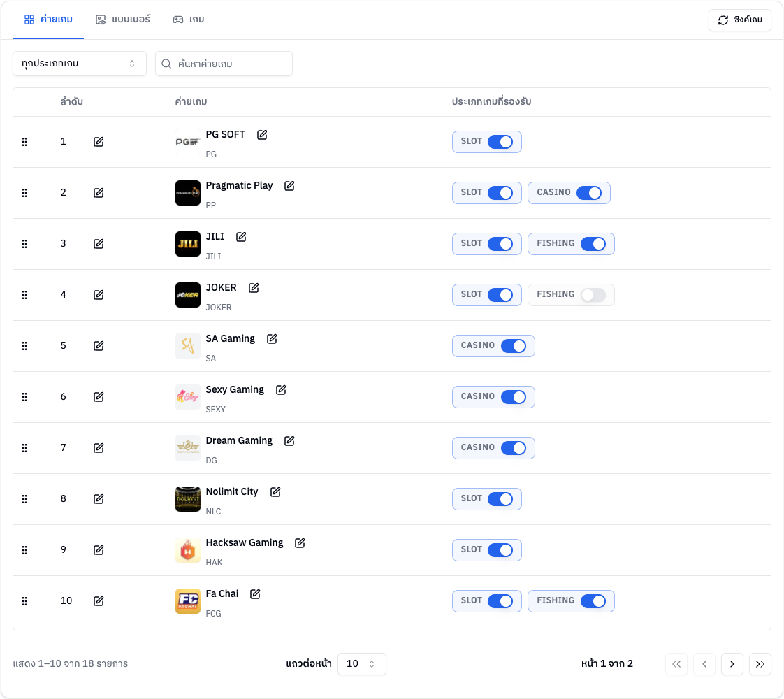Edit order number for row 10

click(x=99, y=600)
